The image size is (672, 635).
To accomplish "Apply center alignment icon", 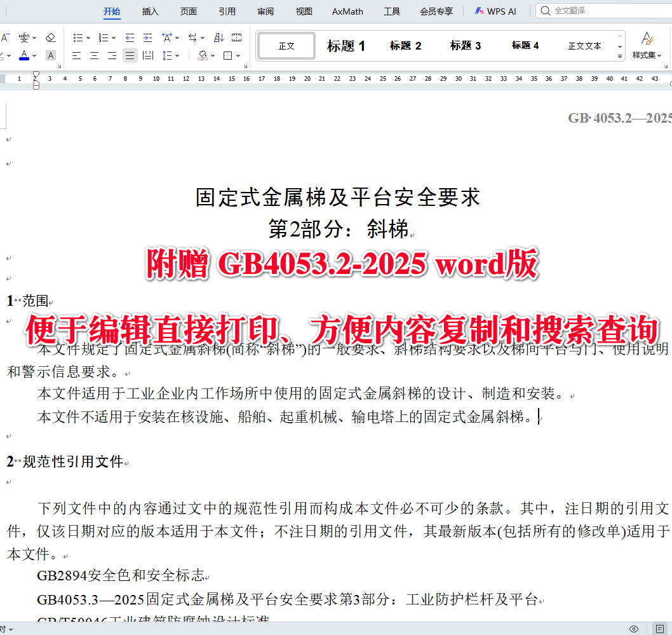I will (x=94, y=55).
